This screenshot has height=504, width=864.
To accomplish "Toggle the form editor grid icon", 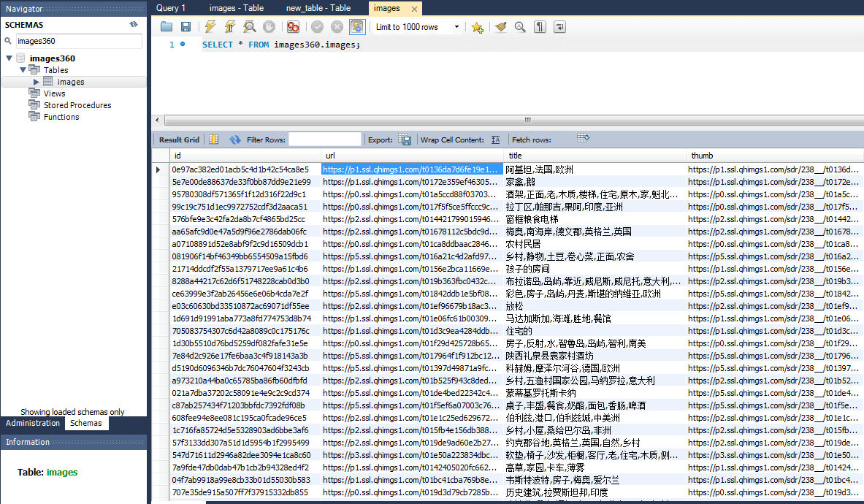I will (x=214, y=140).
